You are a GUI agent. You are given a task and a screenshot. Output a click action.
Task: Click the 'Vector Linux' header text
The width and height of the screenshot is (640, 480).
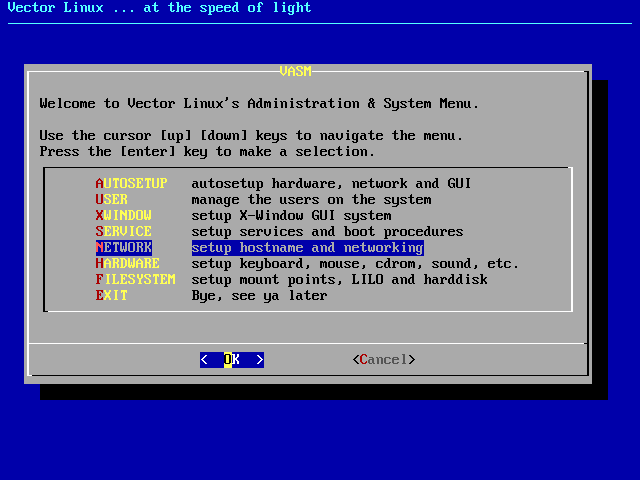pos(159,8)
